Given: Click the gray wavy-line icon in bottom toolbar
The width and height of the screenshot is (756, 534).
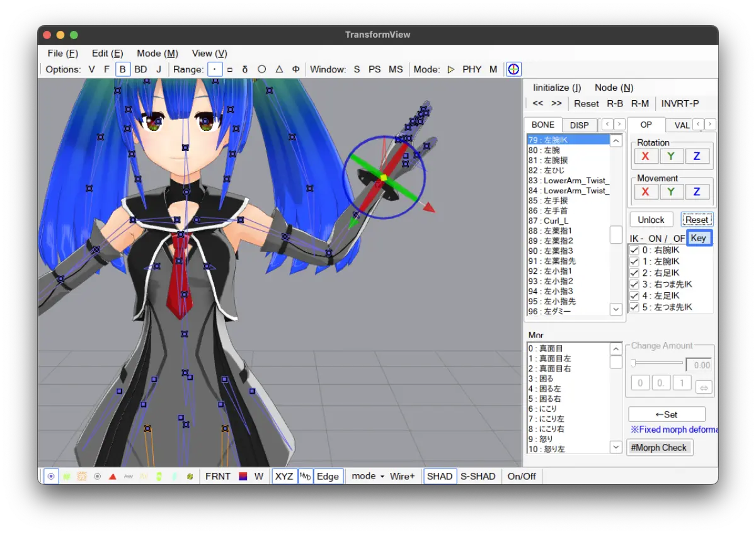Looking at the screenshot, I should 128,476.
